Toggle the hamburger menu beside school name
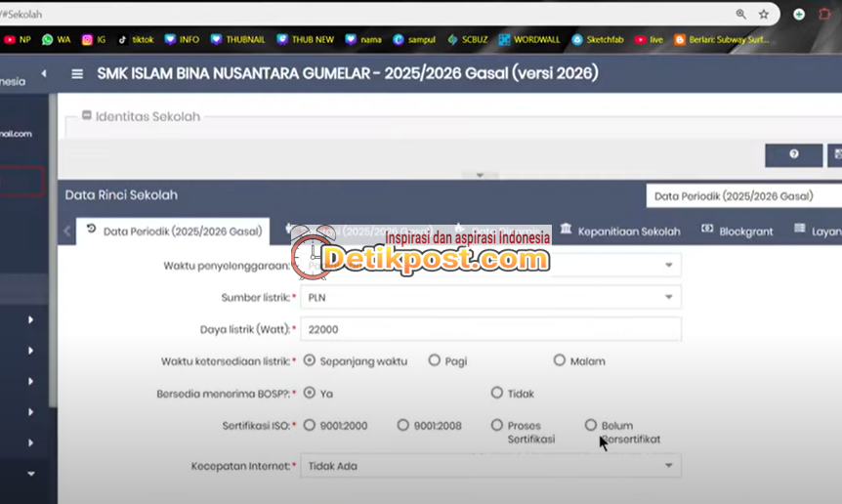Image resolution: width=842 pixels, height=504 pixels. 77,74
